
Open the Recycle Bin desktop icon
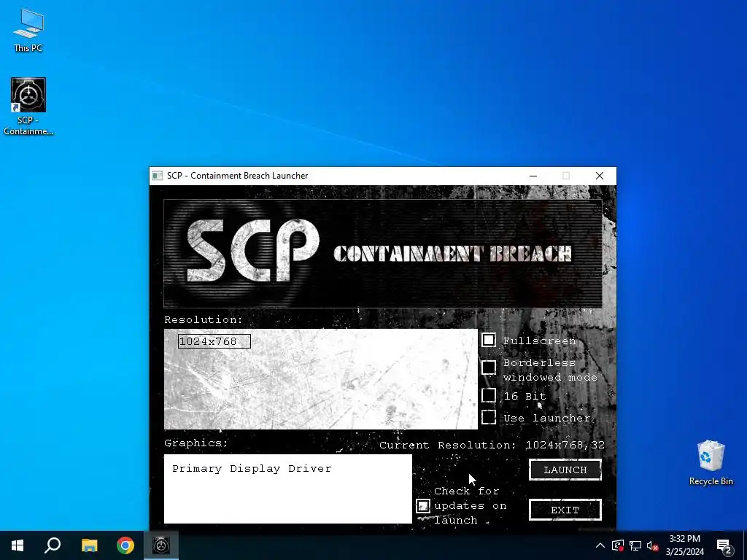point(711,463)
